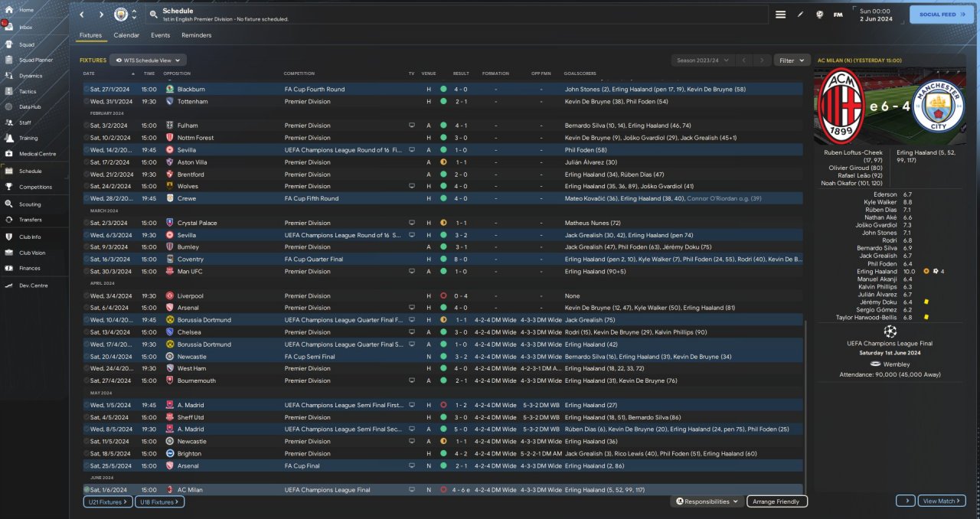Image resolution: width=980 pixels, height=519 pixels.
Task: Click Blackburn opposition name
Action: [191, 89]
